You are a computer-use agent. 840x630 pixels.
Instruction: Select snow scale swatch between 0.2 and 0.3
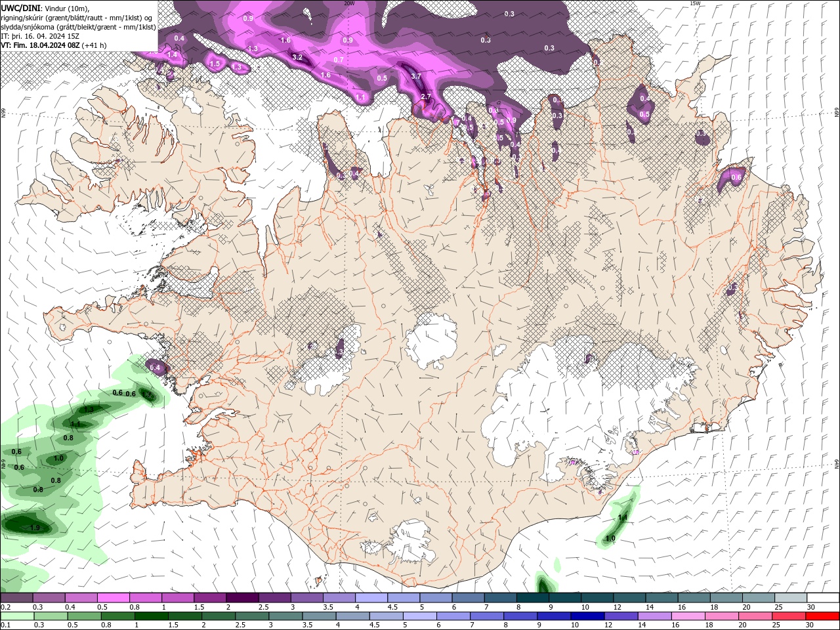tap(16, 598)
